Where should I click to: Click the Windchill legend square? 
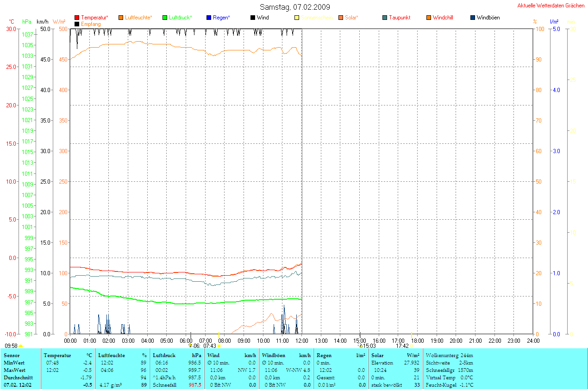coord(429,18)
